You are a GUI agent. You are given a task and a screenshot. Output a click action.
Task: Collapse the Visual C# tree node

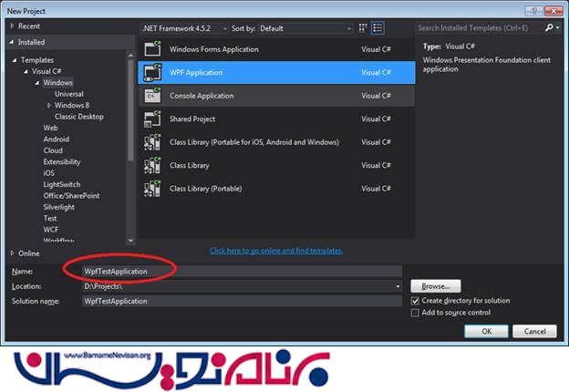pyautogui.click(x=26, y=71)
